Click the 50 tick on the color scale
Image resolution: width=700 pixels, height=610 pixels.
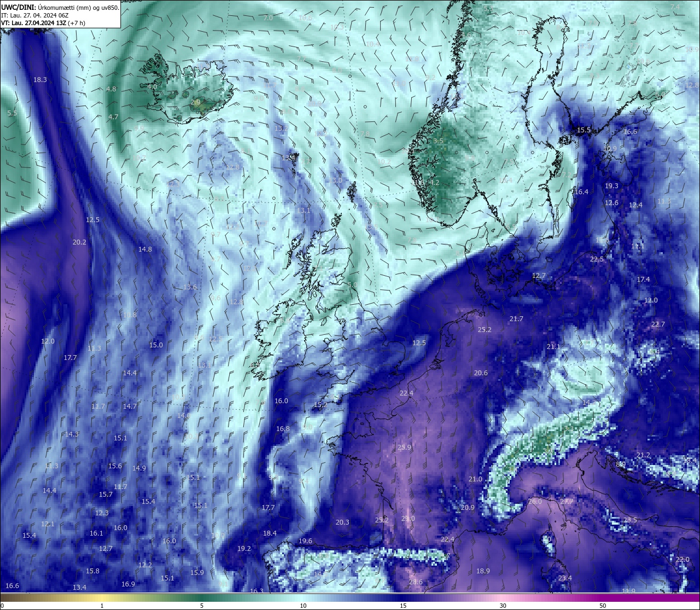coord(602,606)
